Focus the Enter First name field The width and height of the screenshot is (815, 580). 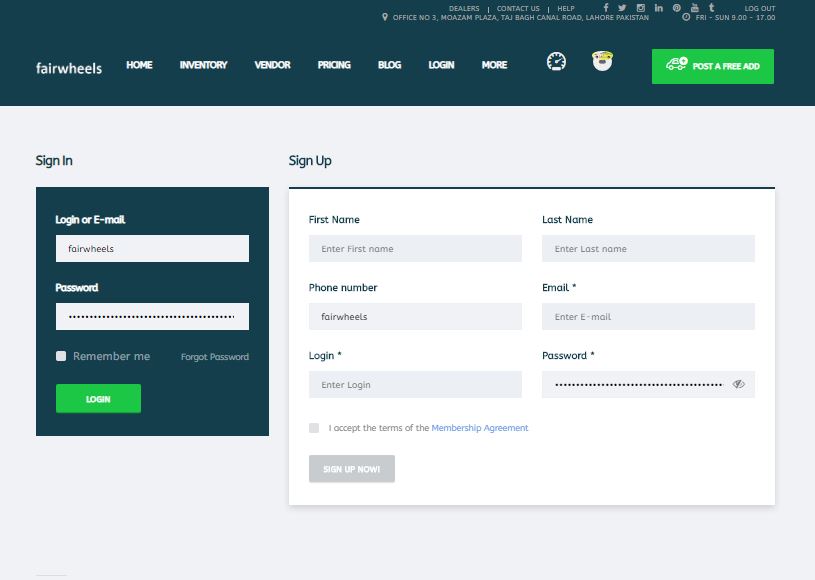[x=415, y=249]
